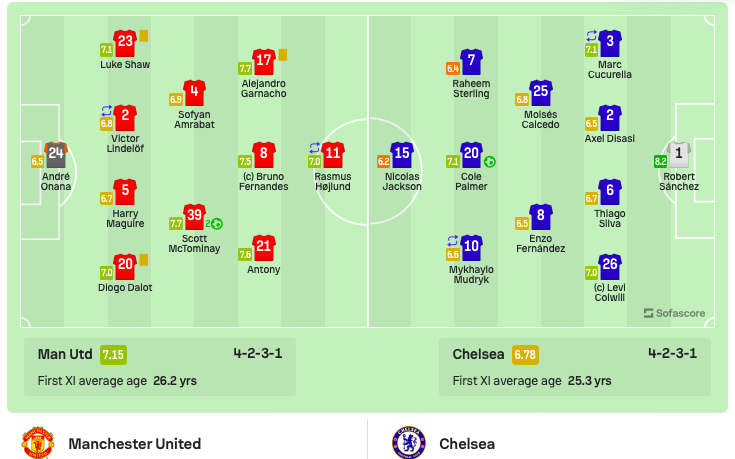Click the yellow card on Alejandro Garnacho
This screenshot has width=735, height=459.
pyautogui.click(x=283, y=55)
